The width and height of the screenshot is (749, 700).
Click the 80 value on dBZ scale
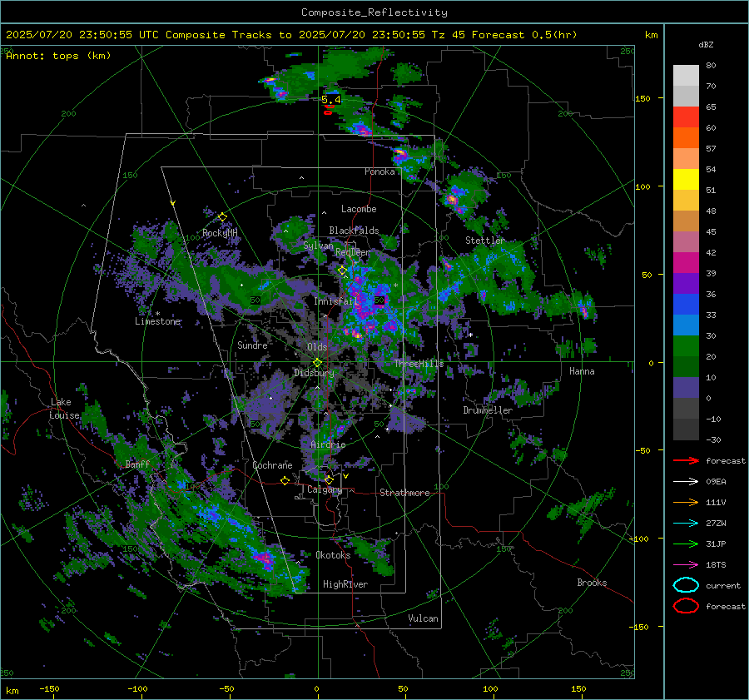coord(711,66)
